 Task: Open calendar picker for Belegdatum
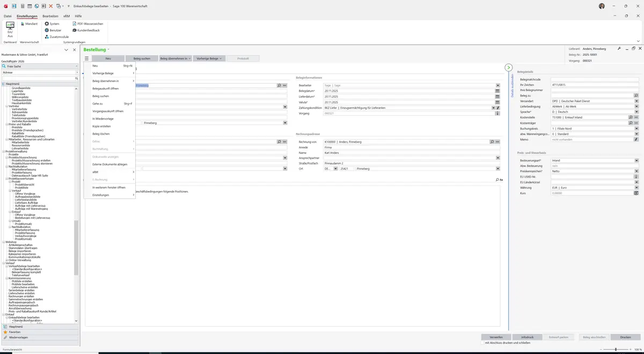(x=497, y=91)
